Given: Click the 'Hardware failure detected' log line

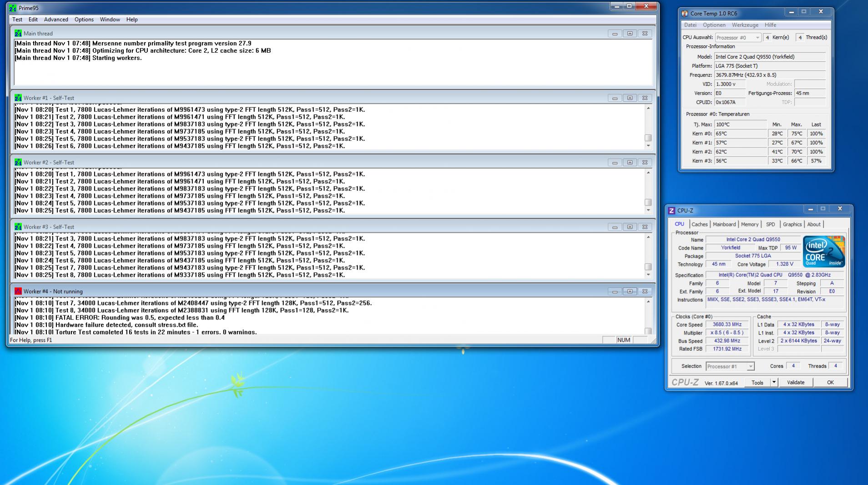Looking at the screenshot, I should (106, 325).
